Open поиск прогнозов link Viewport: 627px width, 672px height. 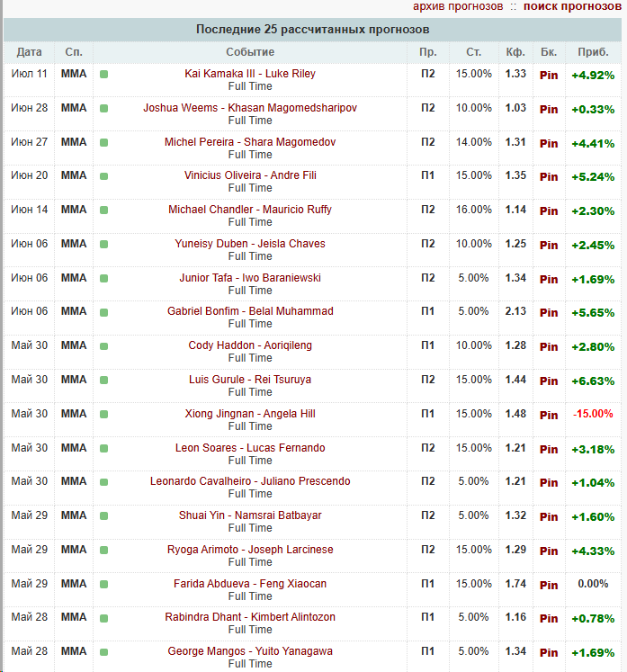tap(572, 6)
